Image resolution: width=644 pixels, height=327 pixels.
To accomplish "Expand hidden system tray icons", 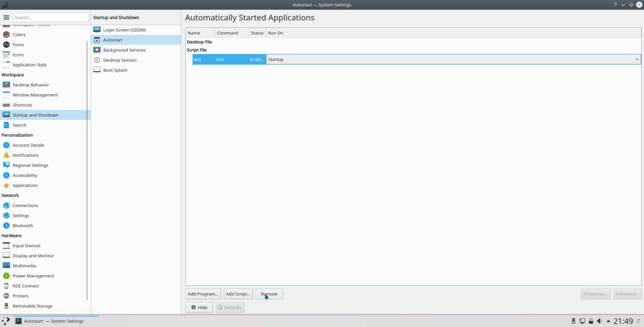I will 609,321.
